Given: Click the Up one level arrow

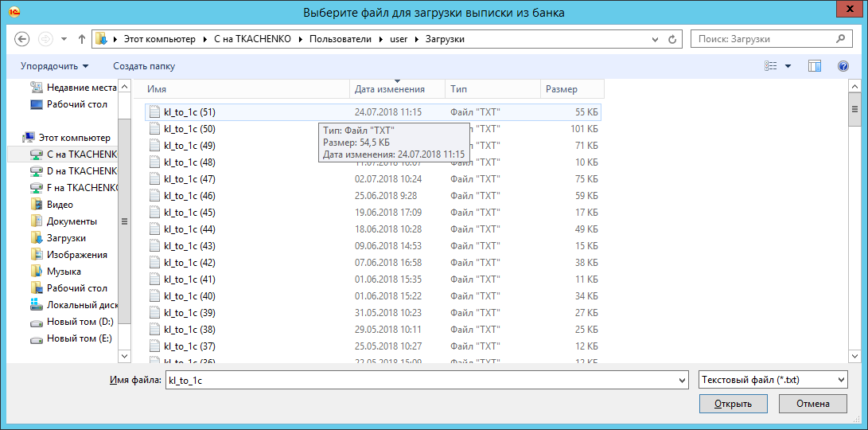Looking at the screenshot, I should (82, 39).
